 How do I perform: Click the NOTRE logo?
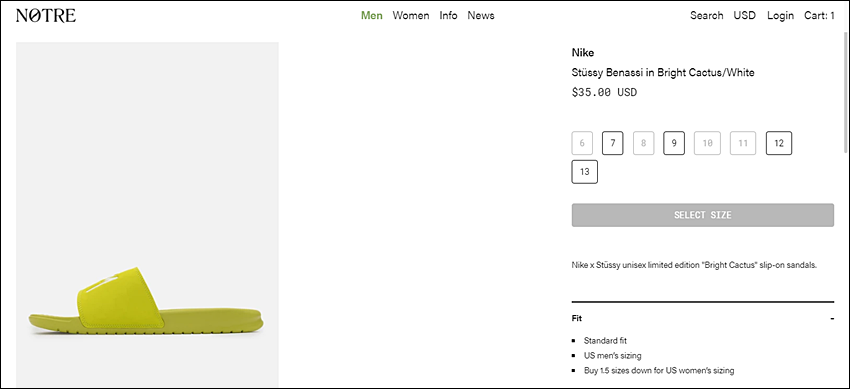point(46,16)
